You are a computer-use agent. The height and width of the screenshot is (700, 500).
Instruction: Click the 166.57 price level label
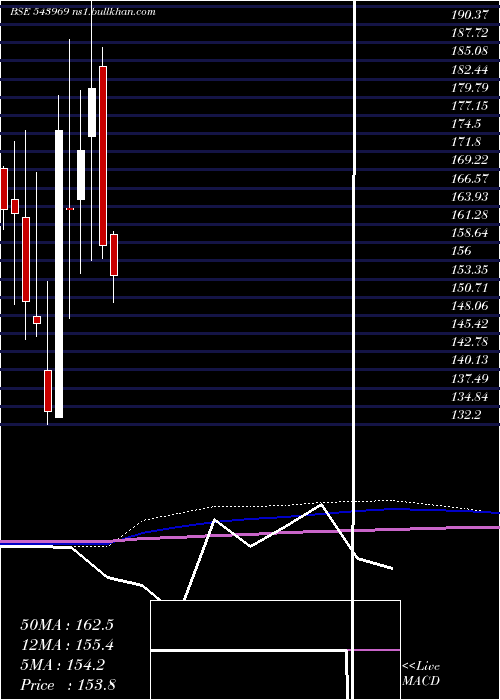(469, 179)
